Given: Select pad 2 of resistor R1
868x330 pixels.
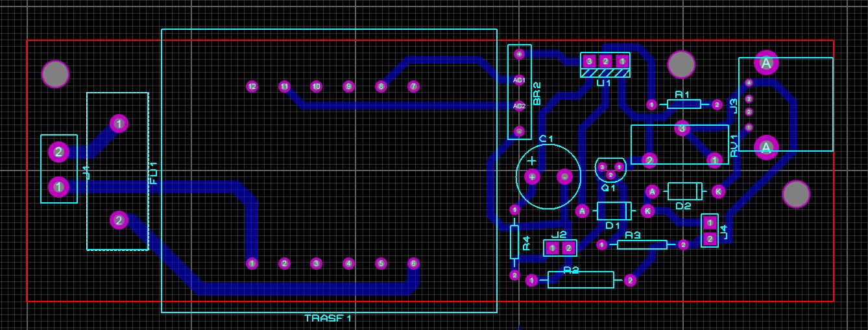Looking at the screenshot, I should click(x=716, y=104).
